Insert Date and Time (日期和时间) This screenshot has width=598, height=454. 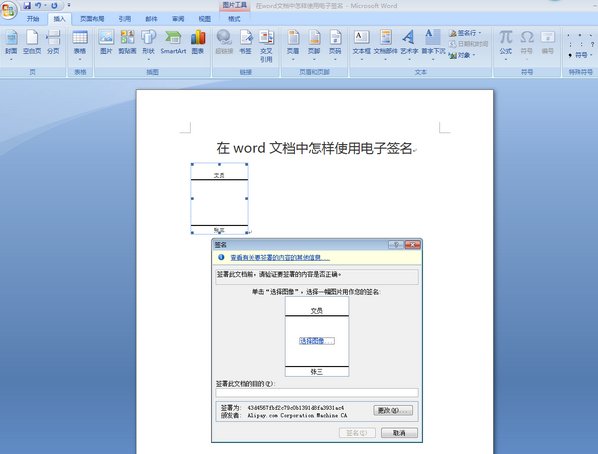coord(469,44)
